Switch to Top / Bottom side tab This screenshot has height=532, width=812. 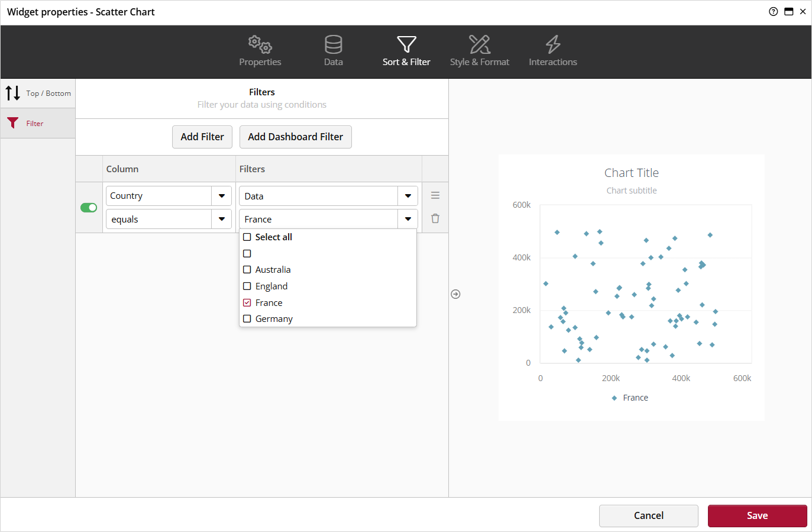pyautogui.click(x=38, y=93)
